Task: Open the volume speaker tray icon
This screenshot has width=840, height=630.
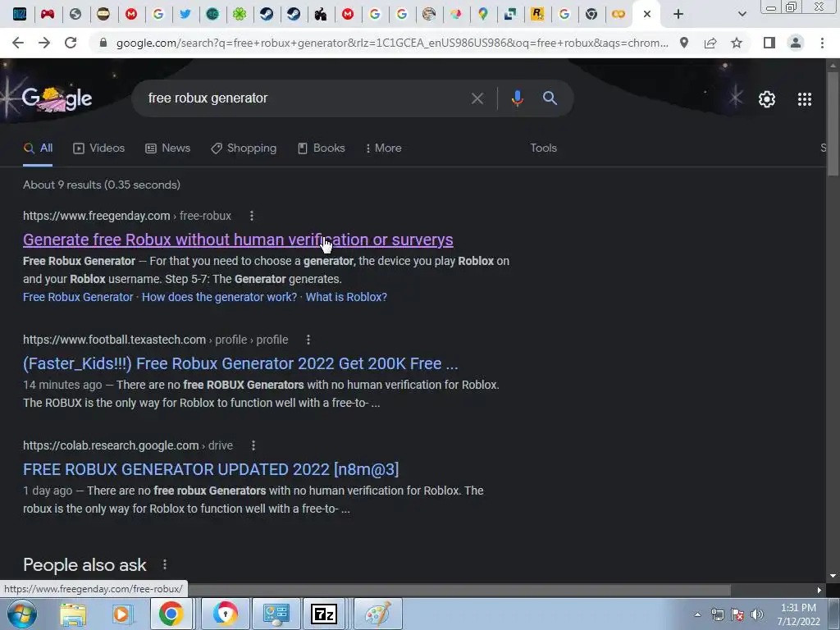Action: [757, 614]
